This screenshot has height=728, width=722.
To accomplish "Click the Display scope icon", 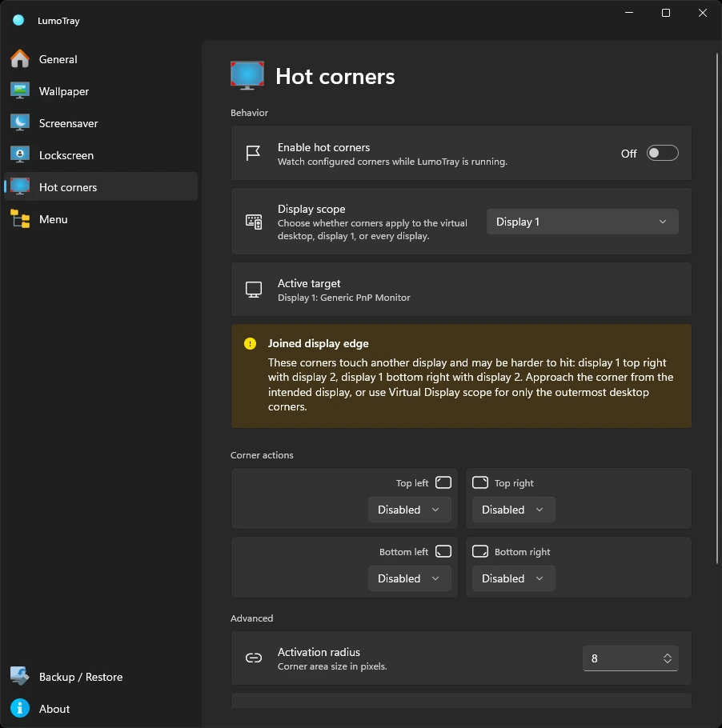I will click(254, 222).
